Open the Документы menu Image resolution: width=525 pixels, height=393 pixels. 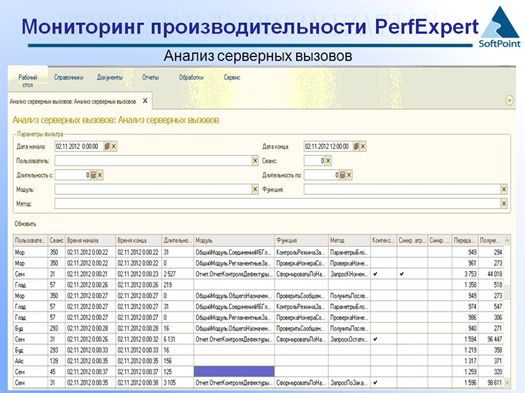tap(110, 78)
